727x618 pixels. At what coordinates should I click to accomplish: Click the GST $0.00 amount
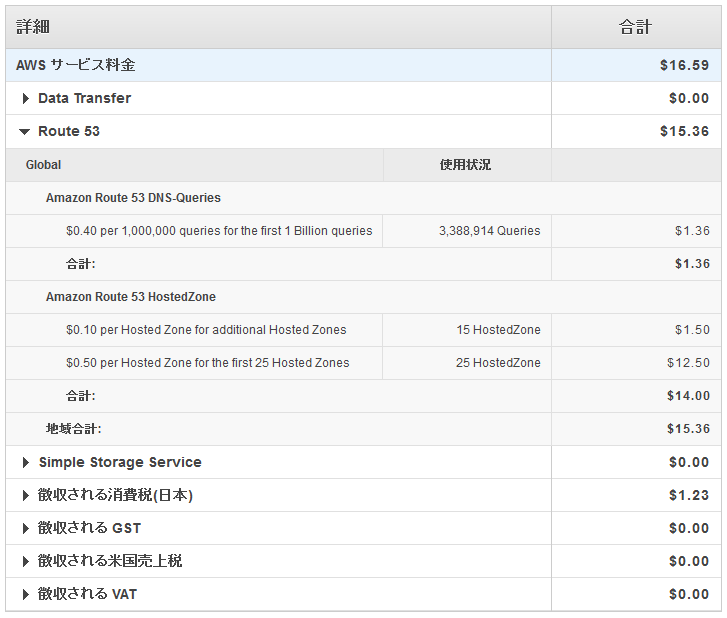coord(689,528)
